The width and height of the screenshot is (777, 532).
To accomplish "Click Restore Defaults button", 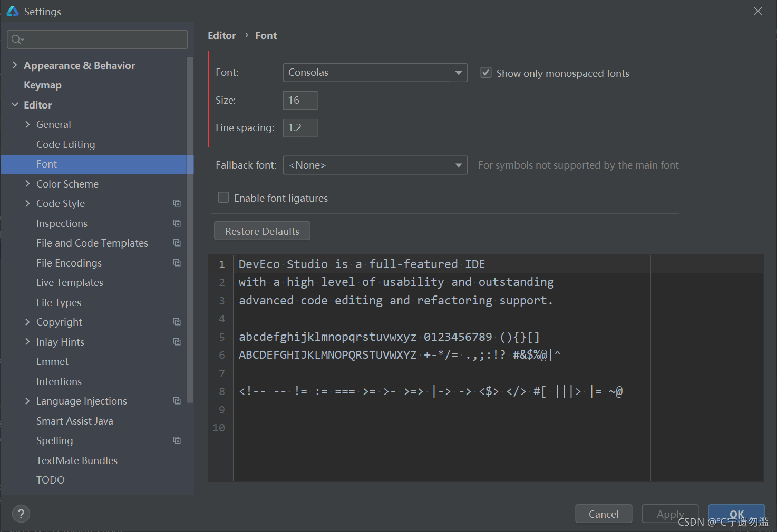I will tap(262, 231).
